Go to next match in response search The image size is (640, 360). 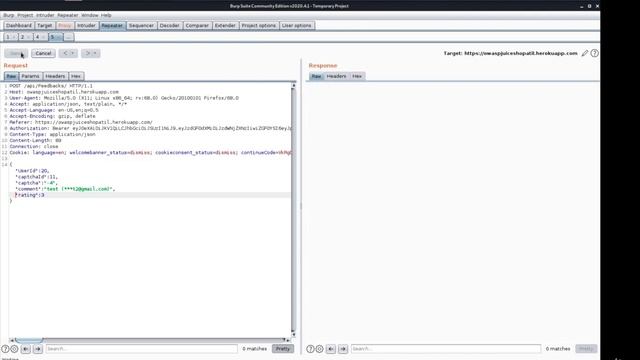click(343, 349)
